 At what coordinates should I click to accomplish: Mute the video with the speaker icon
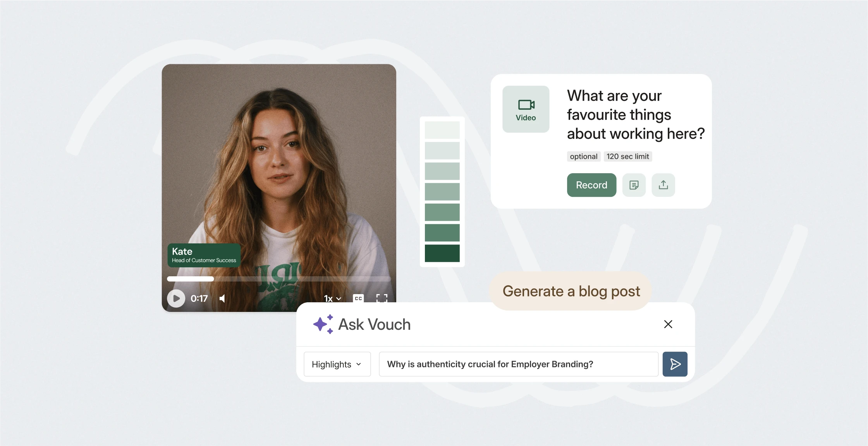[x=222, y=298]
